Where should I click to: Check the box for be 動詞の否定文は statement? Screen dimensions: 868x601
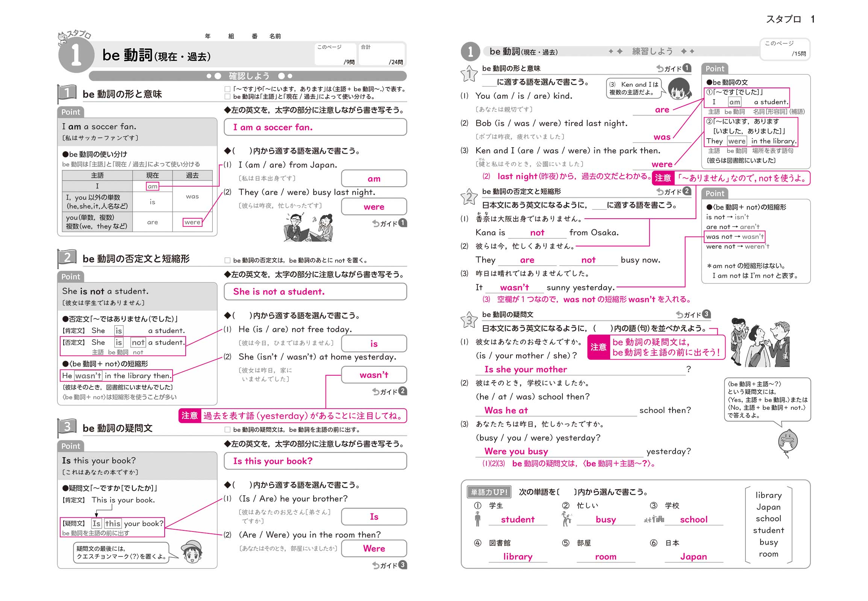pyautogui.click(x=227, y=260)
